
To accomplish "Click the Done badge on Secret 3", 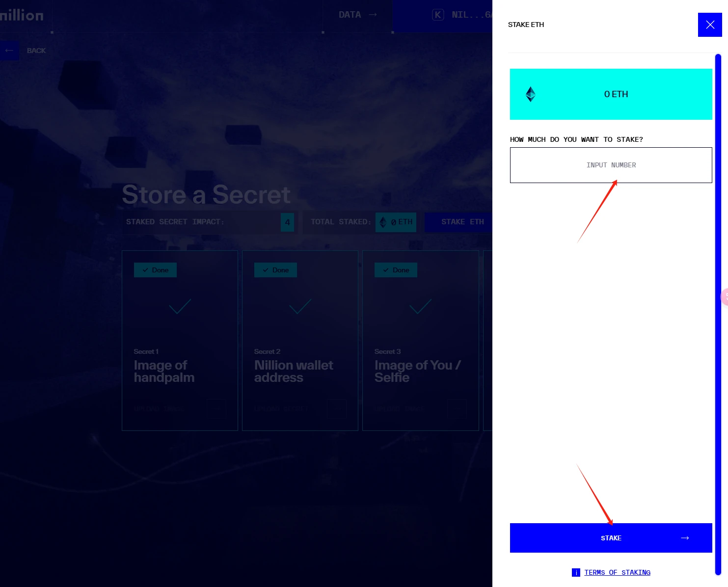I will [396, 270].
